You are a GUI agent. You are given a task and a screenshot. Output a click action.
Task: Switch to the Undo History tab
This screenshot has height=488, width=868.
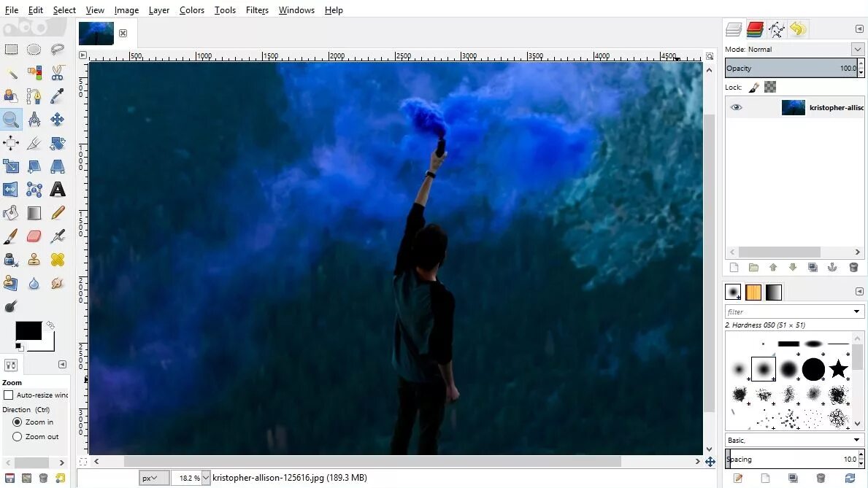(x=798, y=28)
